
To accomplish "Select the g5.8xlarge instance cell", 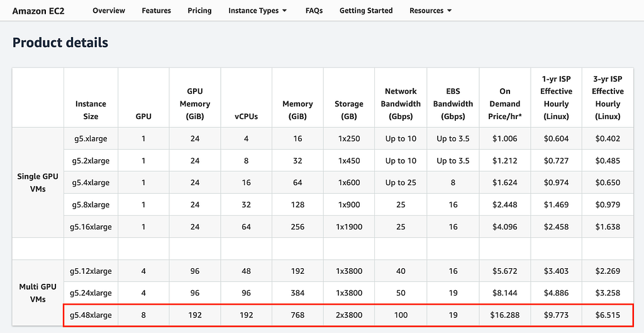I will (x=91, y=205).
